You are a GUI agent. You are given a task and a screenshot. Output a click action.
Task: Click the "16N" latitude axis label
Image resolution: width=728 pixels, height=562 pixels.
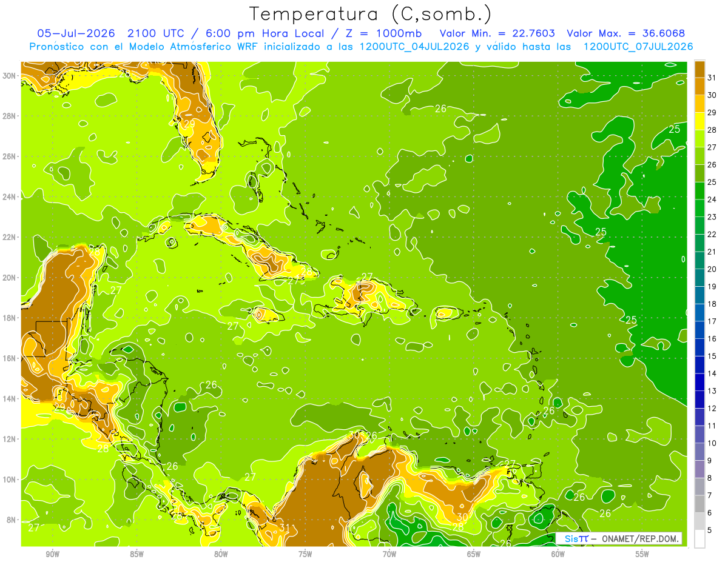[9, 358]
